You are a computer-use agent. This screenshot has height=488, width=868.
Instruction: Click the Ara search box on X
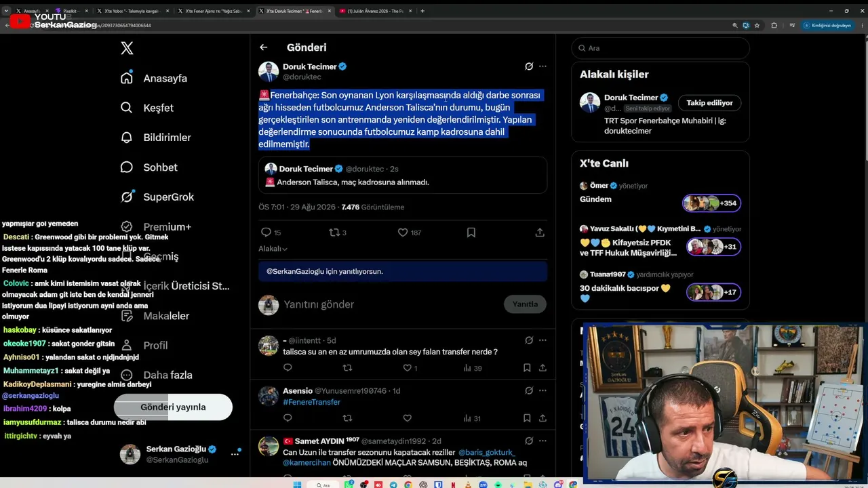point(660,48)
